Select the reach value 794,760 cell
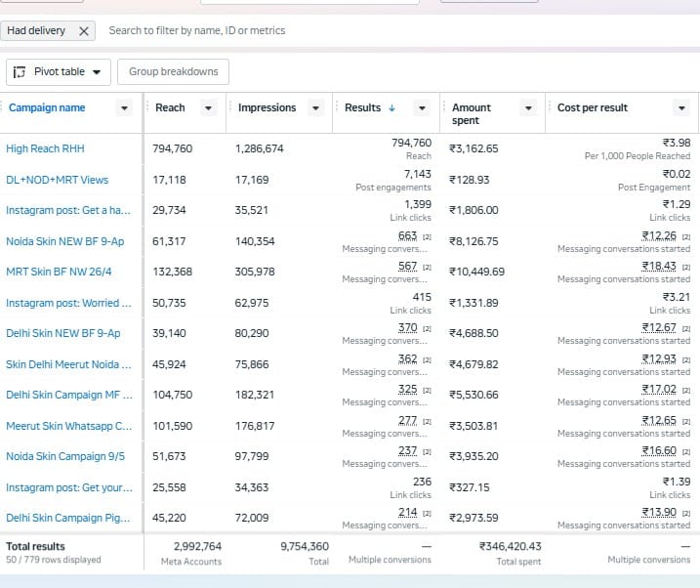This screenshot has height=588, width=700. pos(173,148)
